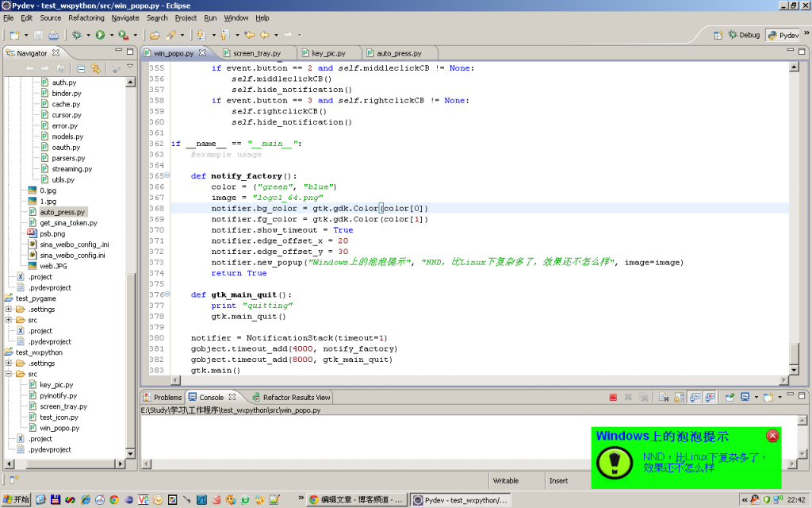Switch to the screen_tray.py editor tab
The width and height of the screenshot is (812, 508).
(257, 53)
